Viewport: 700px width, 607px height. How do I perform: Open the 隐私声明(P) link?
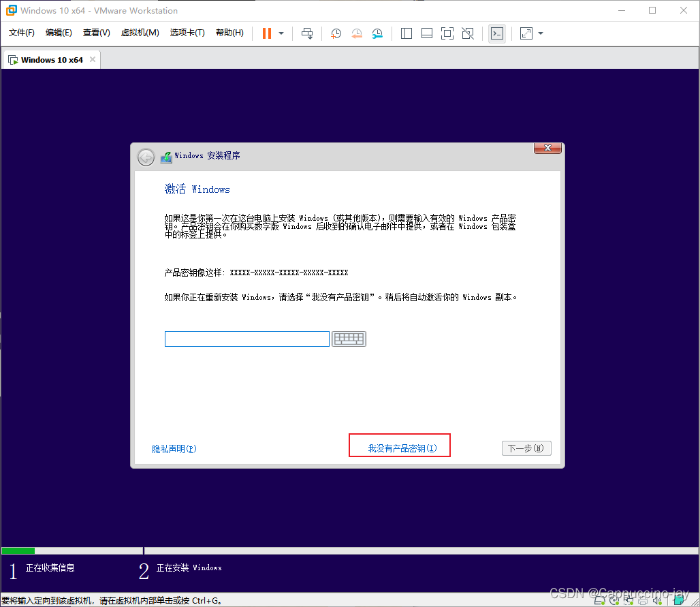[x=174, y=449]
